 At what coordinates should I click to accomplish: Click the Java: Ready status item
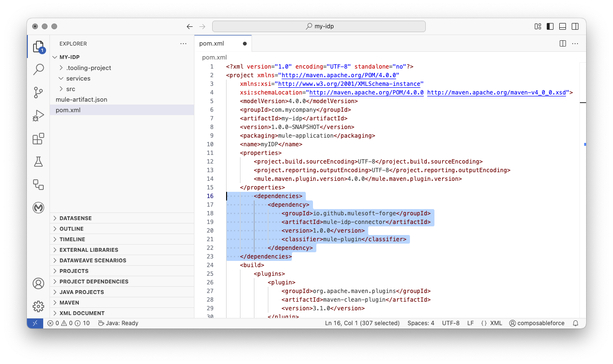(x=118, y=323)
